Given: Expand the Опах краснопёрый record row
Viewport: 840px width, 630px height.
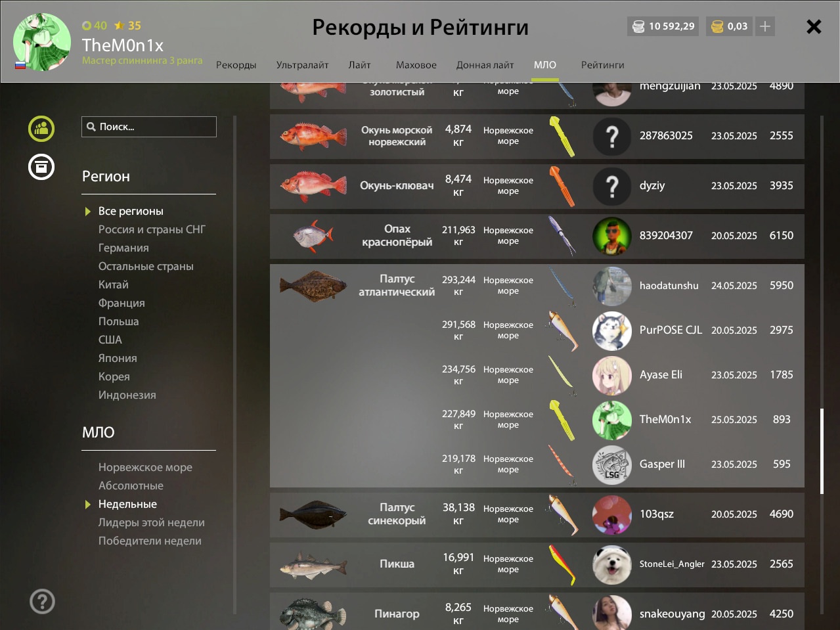Looking at the screenshot, I should pos(537,236).
